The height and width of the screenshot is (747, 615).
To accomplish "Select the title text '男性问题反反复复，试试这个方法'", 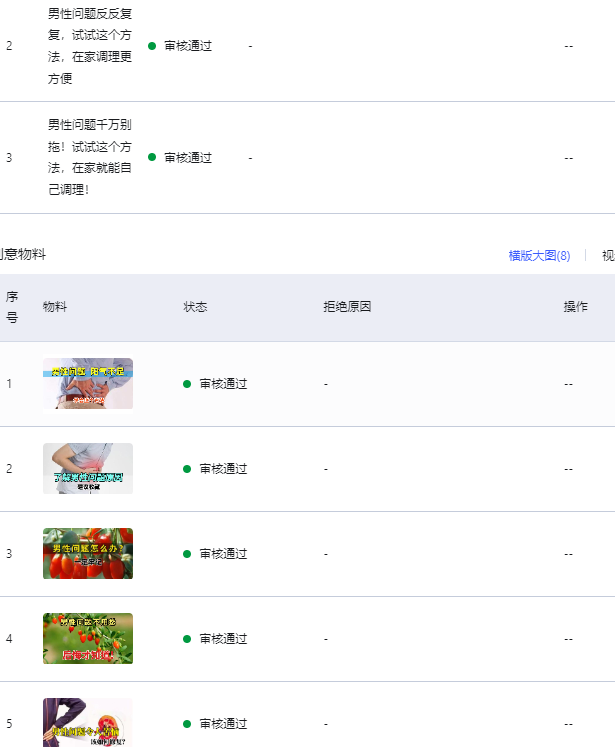I will [x=90, y=46].
